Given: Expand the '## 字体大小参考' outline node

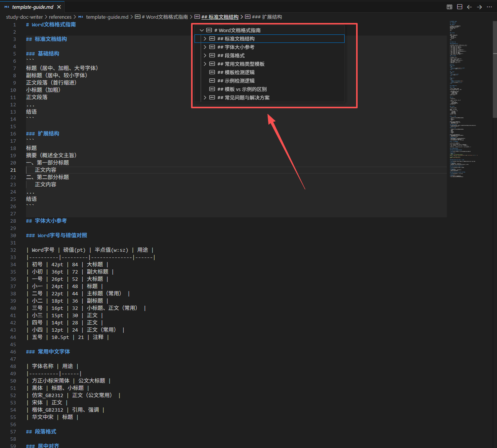Looking at the screenshot, I should coord(205,47).
